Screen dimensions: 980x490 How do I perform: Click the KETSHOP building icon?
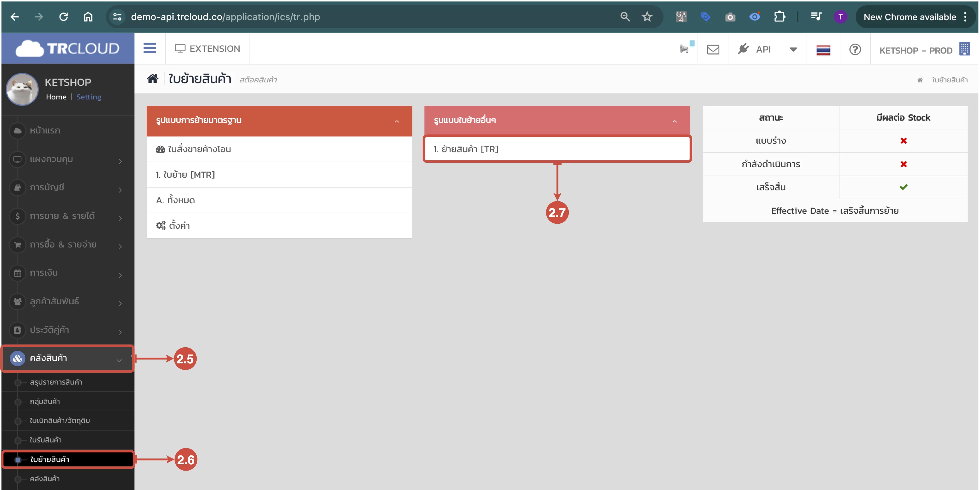pos(964,50)
